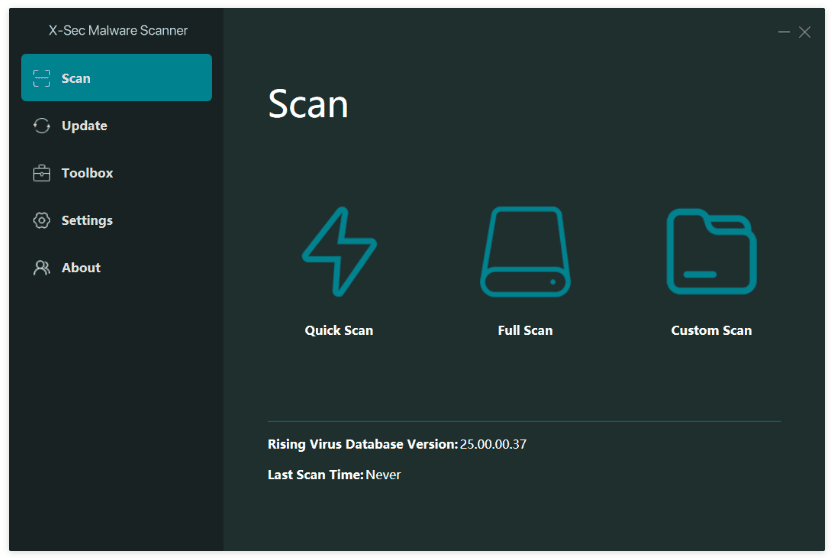Click the Custom Scan label

click(x=712, y=330)
